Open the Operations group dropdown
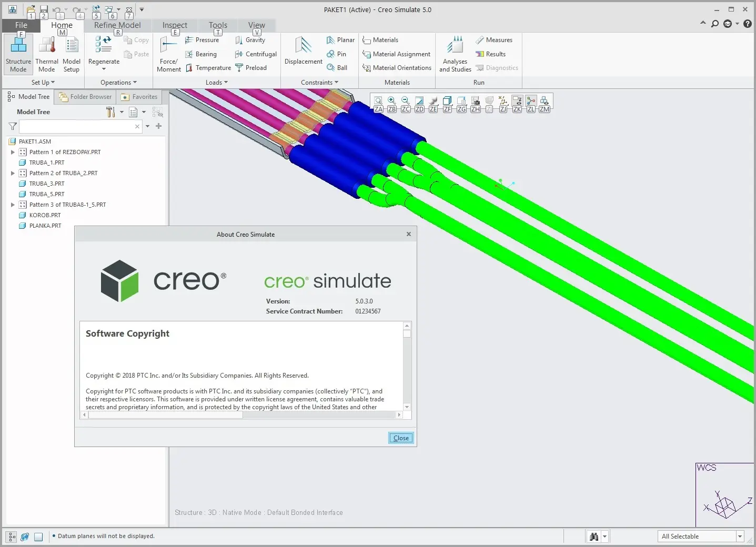Viewport: 756px width, 547px height. (x=118, y=83)
